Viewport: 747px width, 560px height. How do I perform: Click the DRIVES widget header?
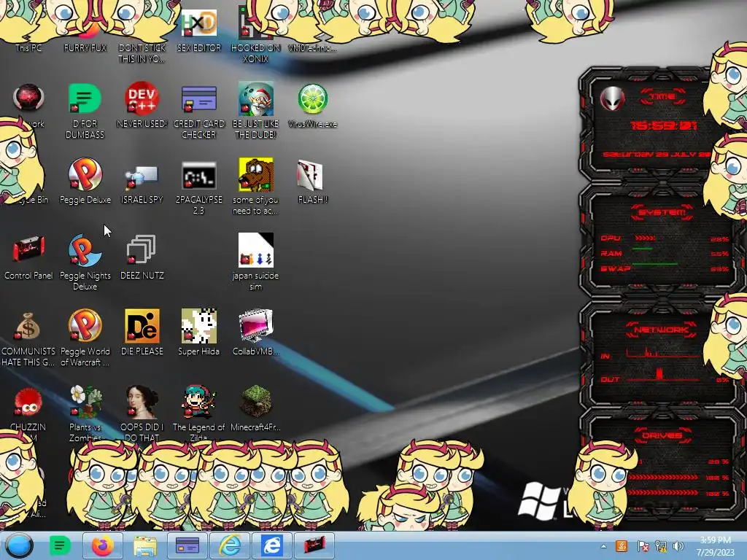click(x=661, y=435)
